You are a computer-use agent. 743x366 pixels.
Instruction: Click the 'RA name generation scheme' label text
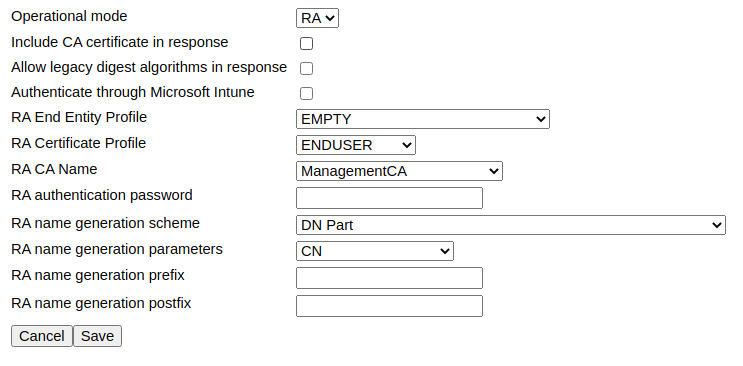pyautogui.click(x=105, y=223)
